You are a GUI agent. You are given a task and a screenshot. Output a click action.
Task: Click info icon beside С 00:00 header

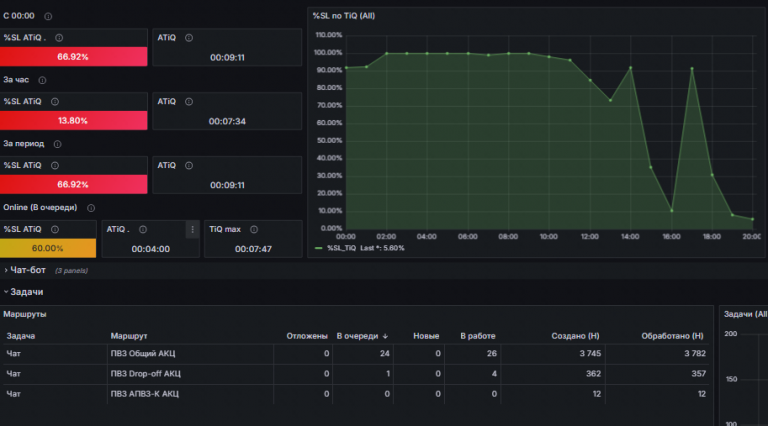[48, 16]
